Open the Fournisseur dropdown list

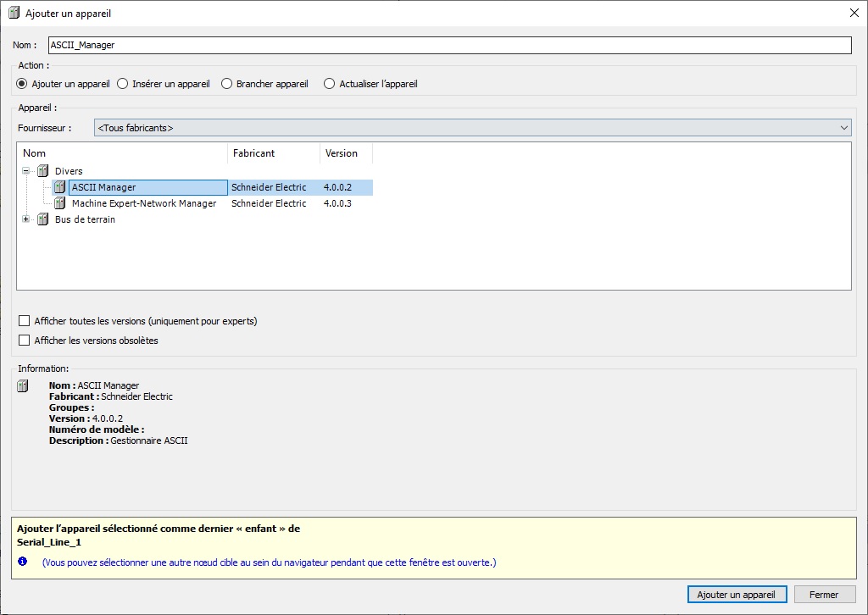tap(472, 128)
